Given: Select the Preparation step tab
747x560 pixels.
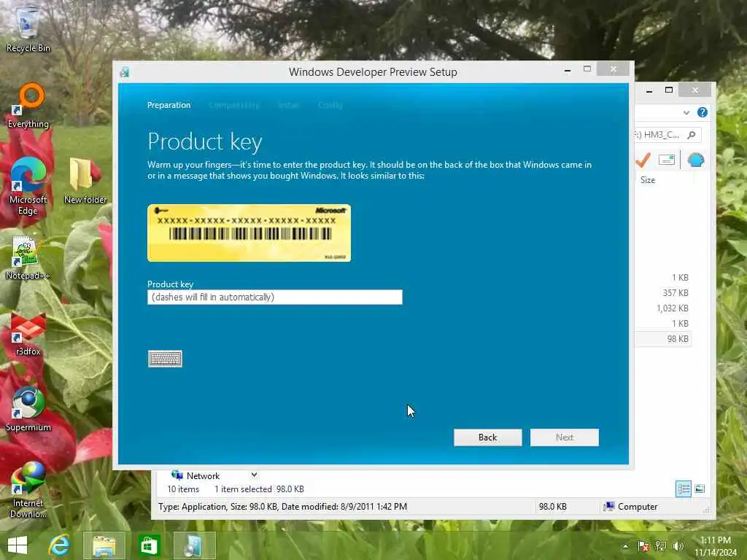Looking at the screenshot, I should tap(169, 105).
